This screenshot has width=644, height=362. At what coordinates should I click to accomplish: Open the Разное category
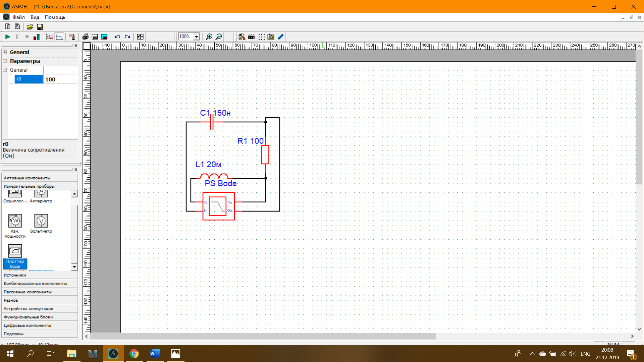coord(40,300)
